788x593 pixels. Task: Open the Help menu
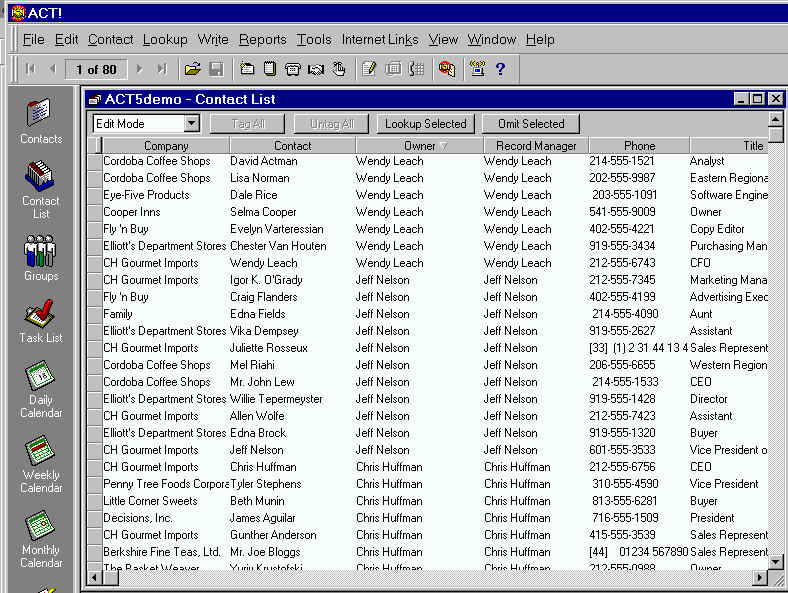[540, 39]
